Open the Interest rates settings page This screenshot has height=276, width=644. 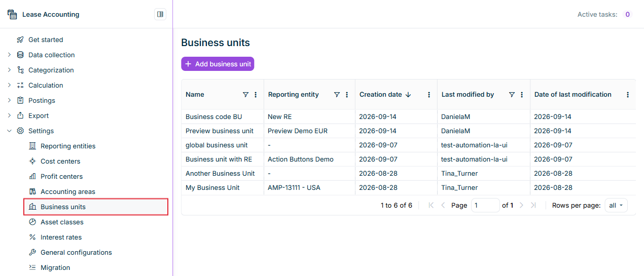click(x=61, y=237)
